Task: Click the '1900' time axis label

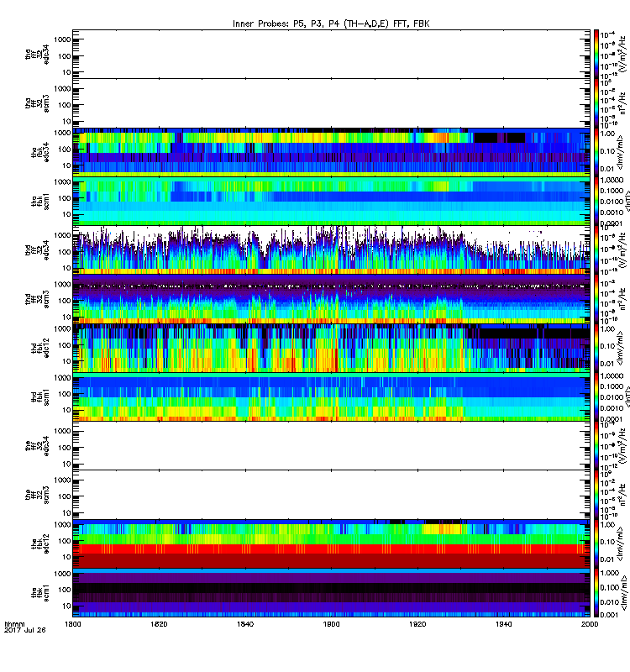Action: click(331, 624)
